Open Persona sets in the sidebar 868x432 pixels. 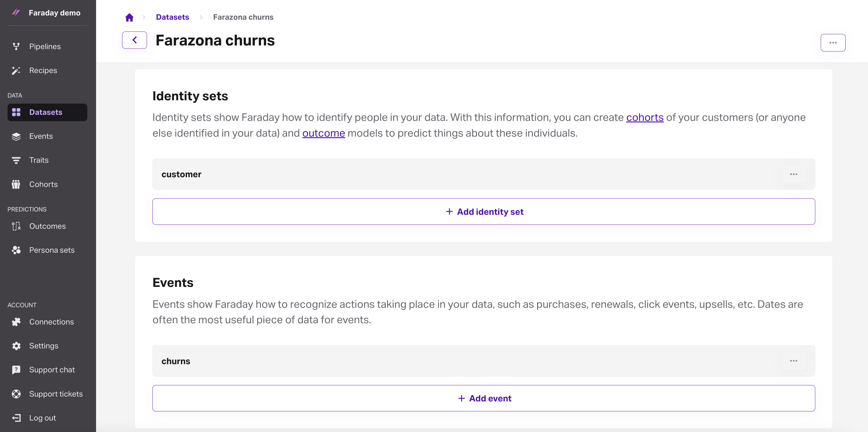pyautogui.click(x=47, y=250)
